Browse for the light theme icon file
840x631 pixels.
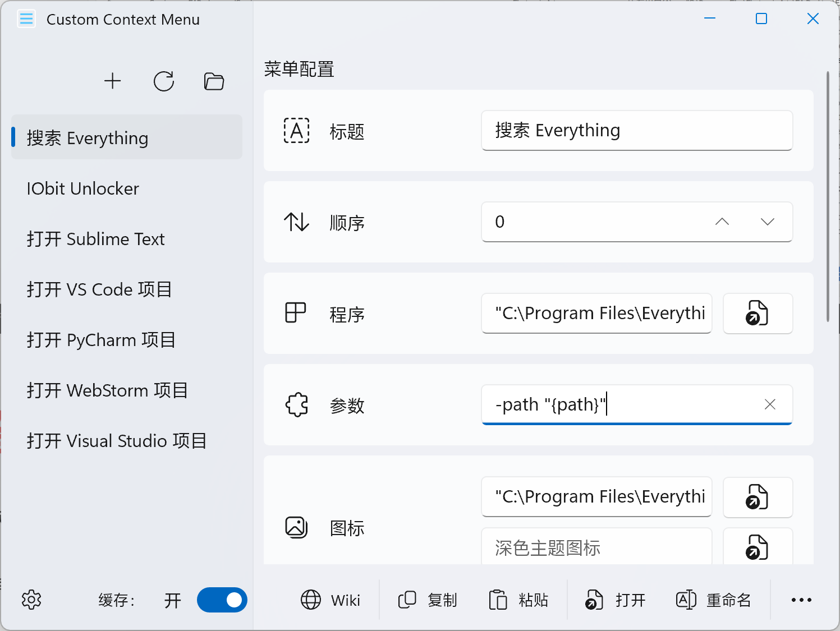pos(757,497)
